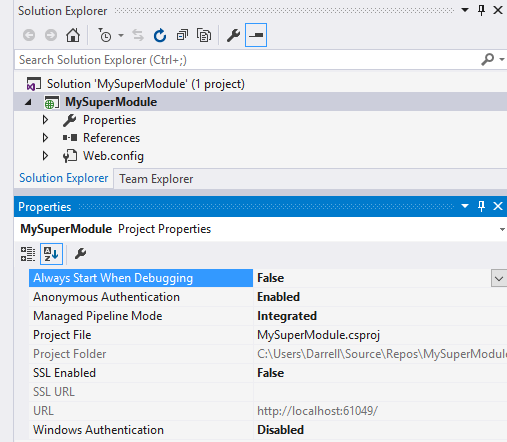Toggle Pending Changes Filter clock icon
Viewport: 507px width, 442px height.
click(x=105, y=35)
